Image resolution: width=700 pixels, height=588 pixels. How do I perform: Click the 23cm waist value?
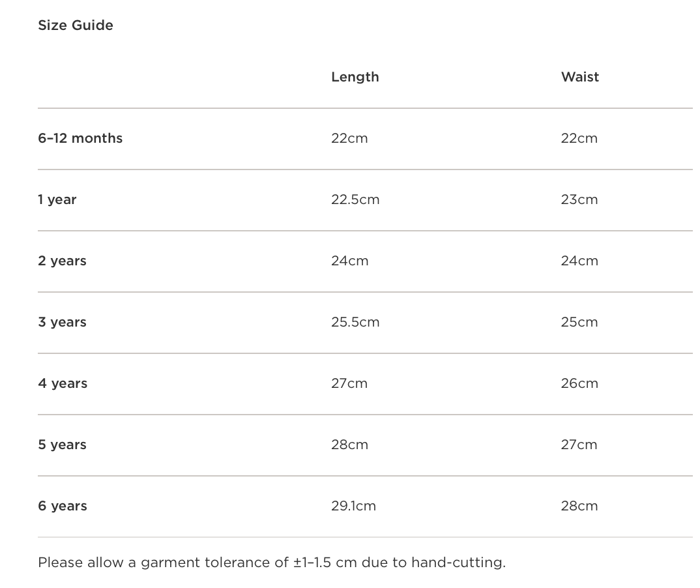point(579,199)
